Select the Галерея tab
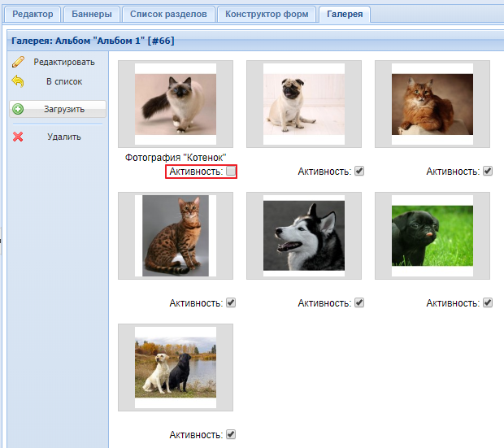The image size is (504, 448). coord(345,15)
